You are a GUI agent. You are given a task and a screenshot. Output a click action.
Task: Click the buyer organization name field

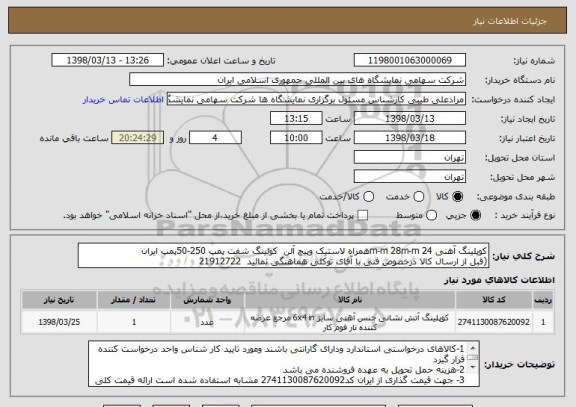297,80
